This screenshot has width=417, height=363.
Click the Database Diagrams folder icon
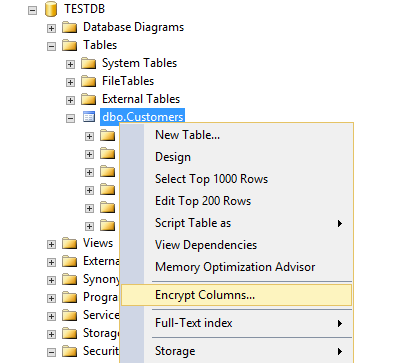(69, 27)
